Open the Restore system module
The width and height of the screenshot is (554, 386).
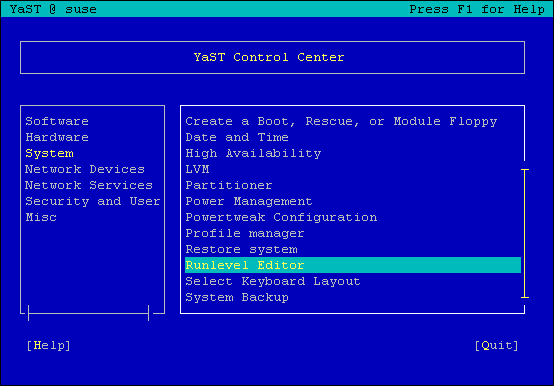(x=241, y=249)
